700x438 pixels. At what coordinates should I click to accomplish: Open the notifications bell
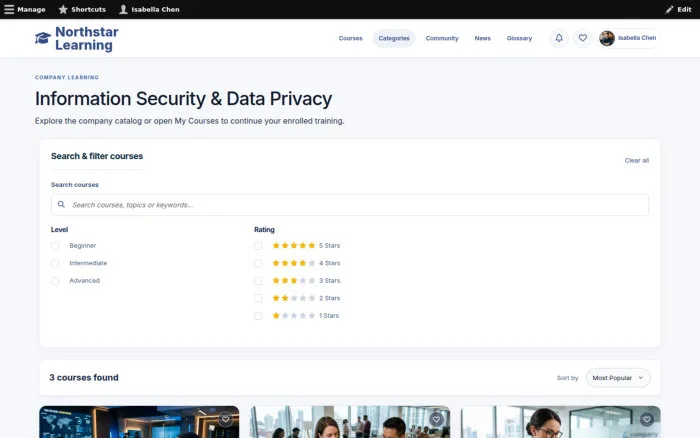click(x=559, y=38)
